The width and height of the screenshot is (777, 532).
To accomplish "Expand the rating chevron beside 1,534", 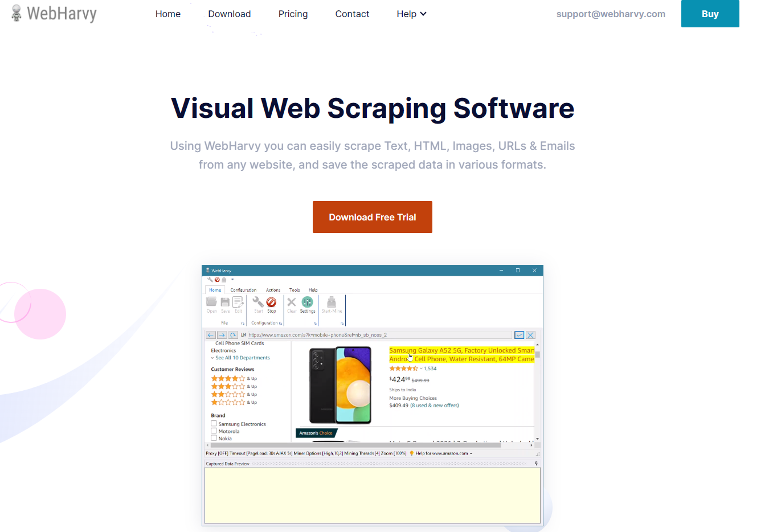I will tap(422, 369).
